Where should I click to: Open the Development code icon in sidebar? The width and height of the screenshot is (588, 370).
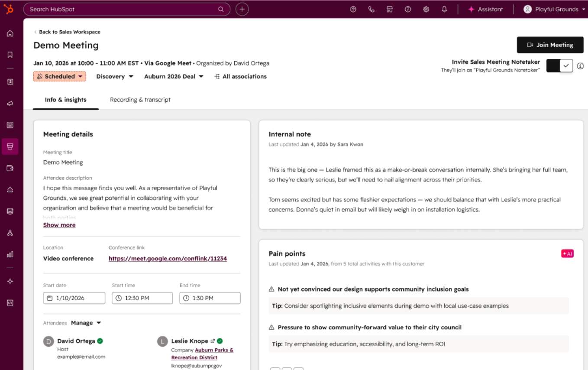(x=10, y=303)
